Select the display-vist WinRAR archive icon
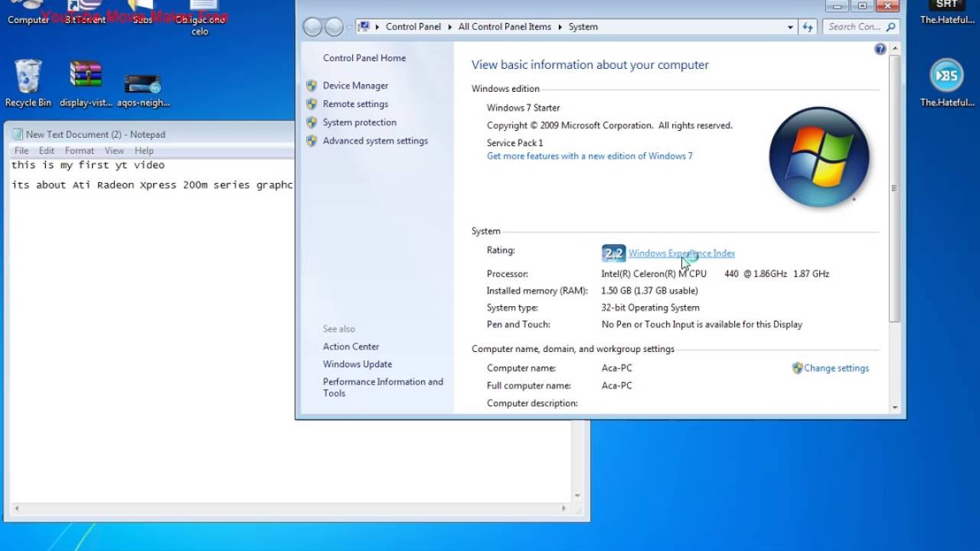The height and width of the screenshot is (551, 980). pyautogui.click(x=86, y=83)
